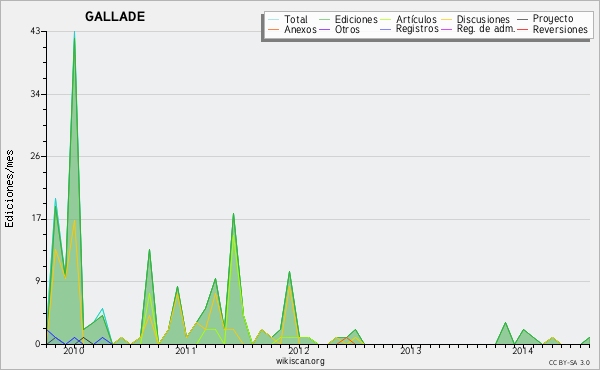Select the Reversiones legend entry
This screenshot has width=600, height=370.
point(560,29)
